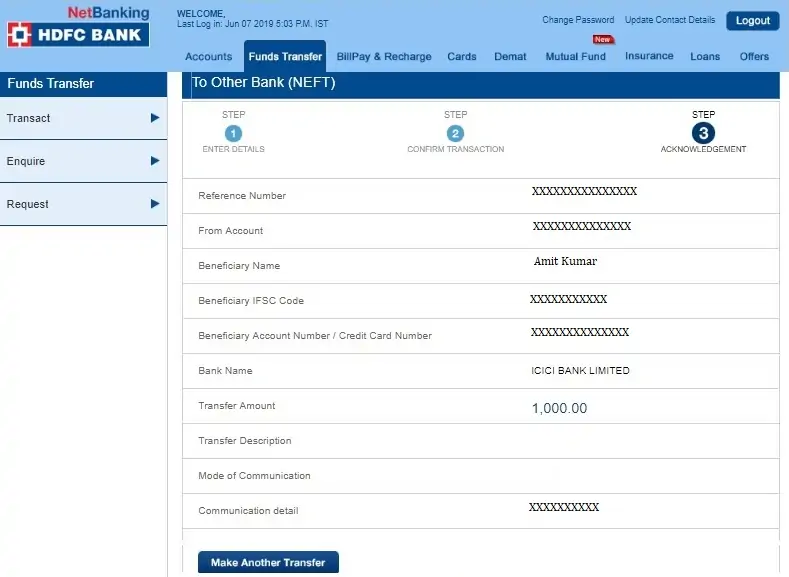The image size is (789, 577).
Task: Open the Accounts tab
Action: [x=208, y=56]
